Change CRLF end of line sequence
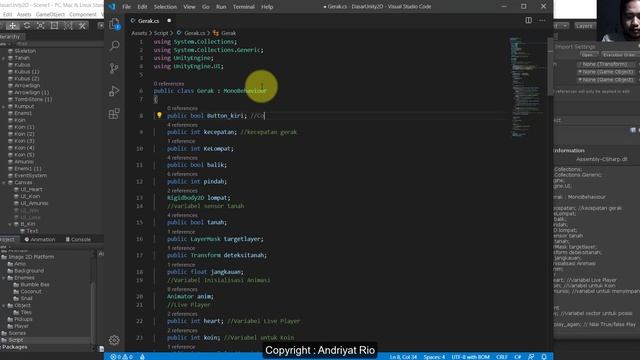640x360 pixels. tap(502, 357)
